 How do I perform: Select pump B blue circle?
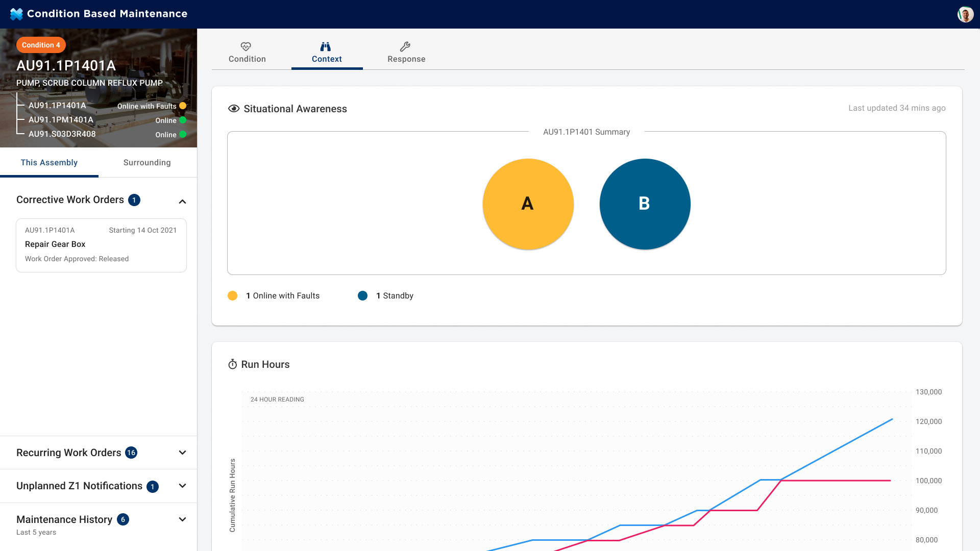pos(645,204)
